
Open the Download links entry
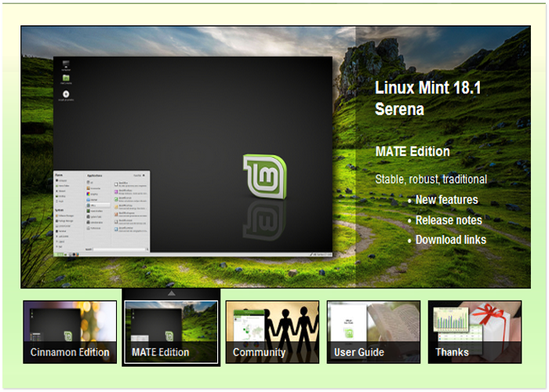[451, 240]
